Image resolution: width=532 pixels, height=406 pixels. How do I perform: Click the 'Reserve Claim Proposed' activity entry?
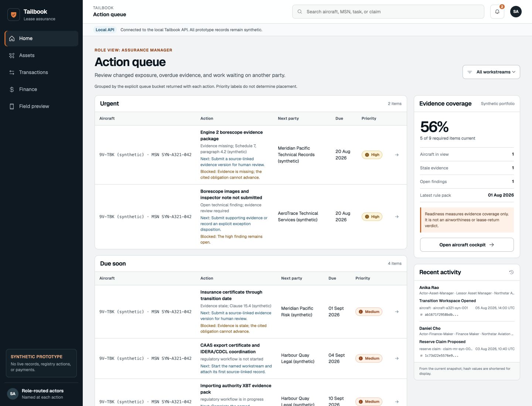[x=442, y=342]
